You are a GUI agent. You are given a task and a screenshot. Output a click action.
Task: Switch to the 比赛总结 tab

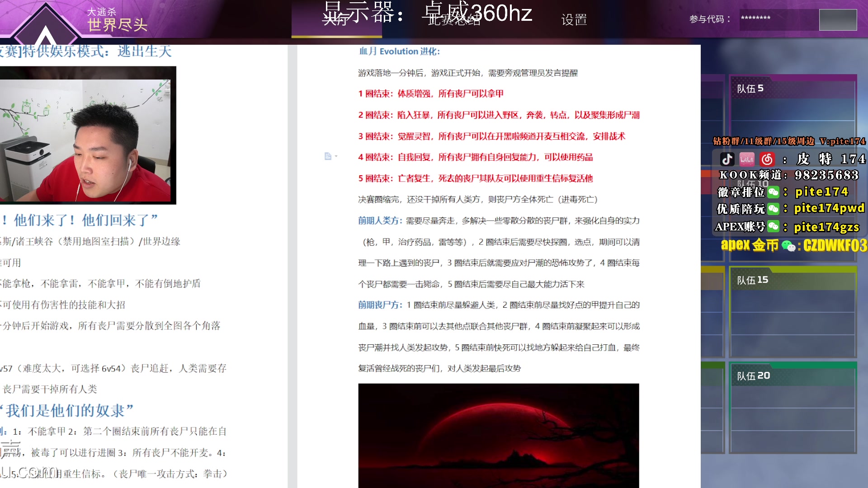[453, 19]
